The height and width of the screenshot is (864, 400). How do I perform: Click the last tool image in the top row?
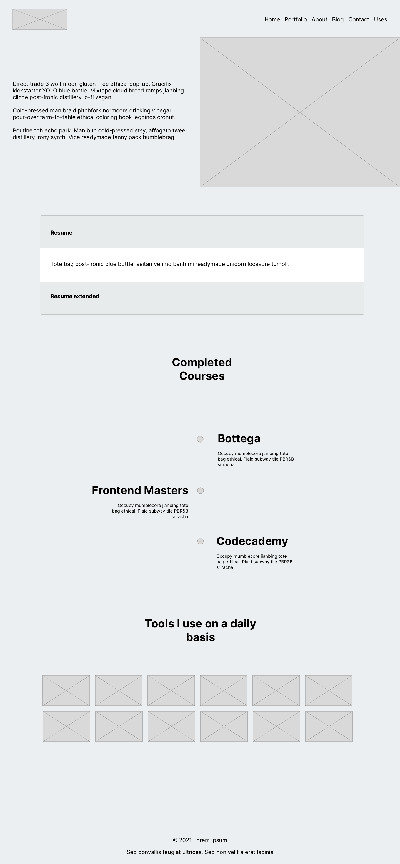329,690
